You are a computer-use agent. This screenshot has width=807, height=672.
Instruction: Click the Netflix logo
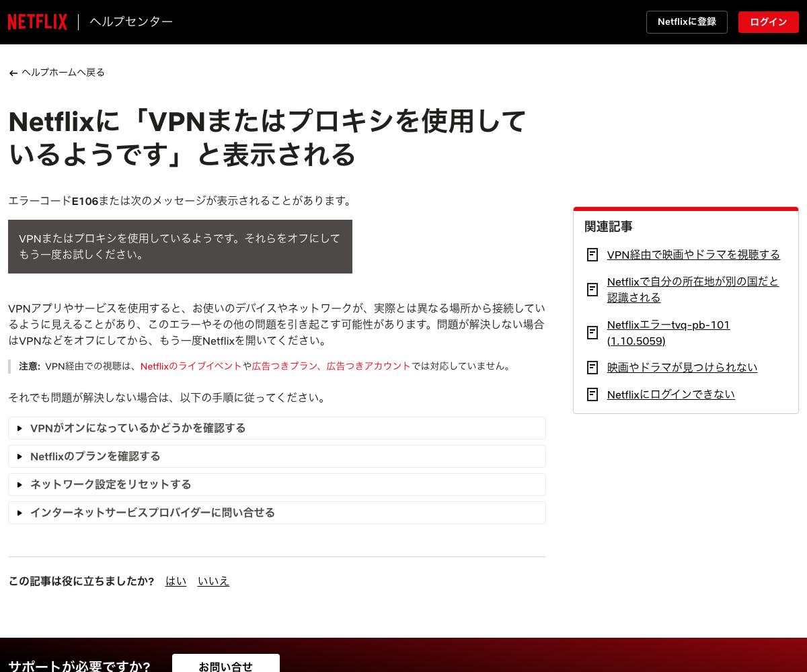pyautogui.click(x=38, y=22)
